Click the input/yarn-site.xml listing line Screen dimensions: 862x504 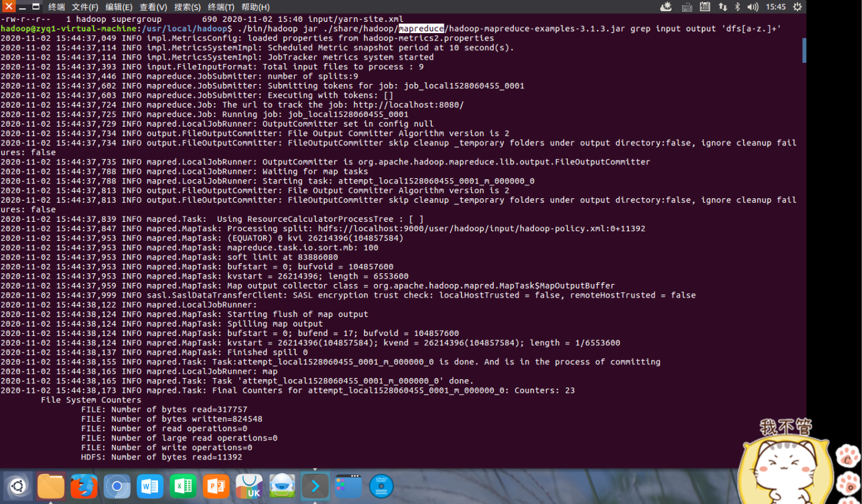click(202, 19)
